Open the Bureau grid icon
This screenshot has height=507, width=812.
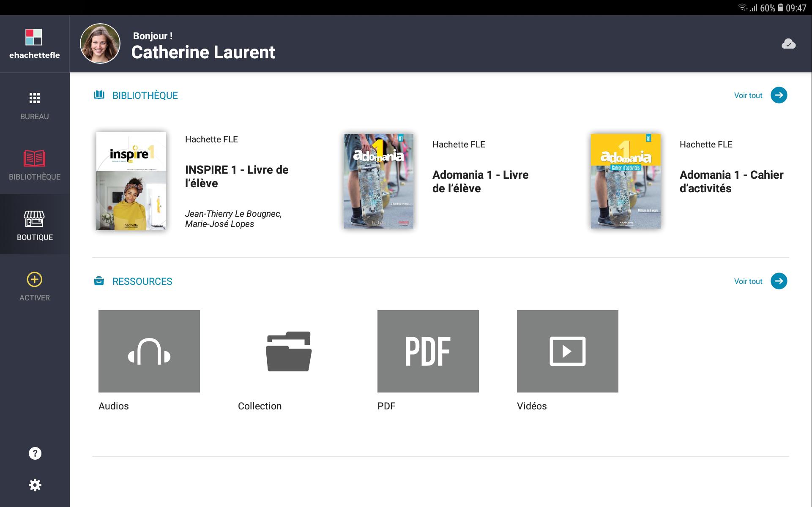pos(35,98)
